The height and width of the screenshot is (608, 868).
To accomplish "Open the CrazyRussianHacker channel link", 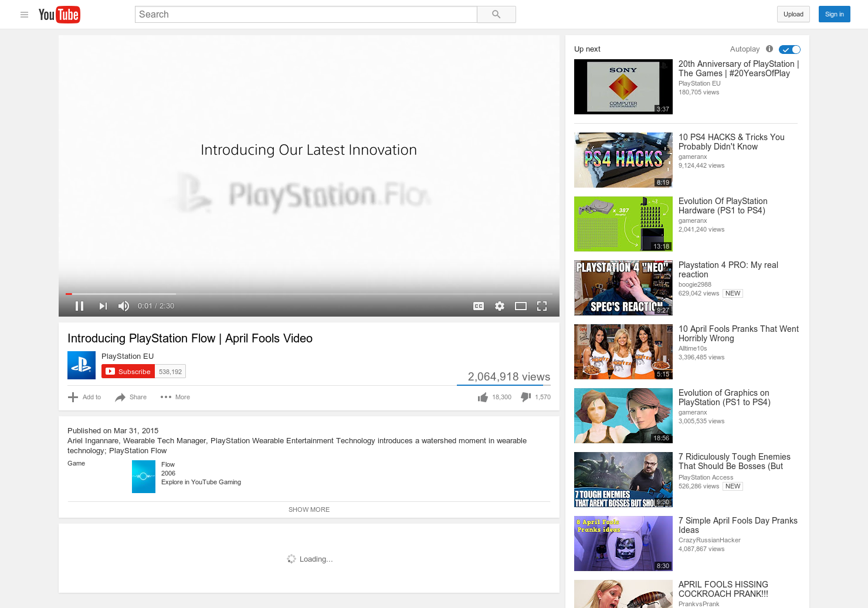I will pyautogui.click(x=710, y=541).
